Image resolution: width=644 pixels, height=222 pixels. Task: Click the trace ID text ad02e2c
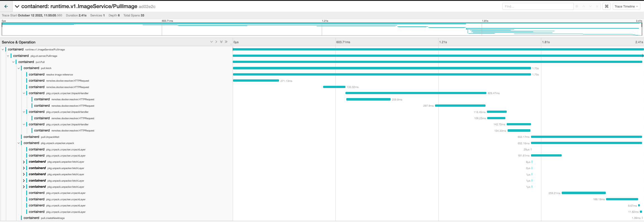(147, 6)
